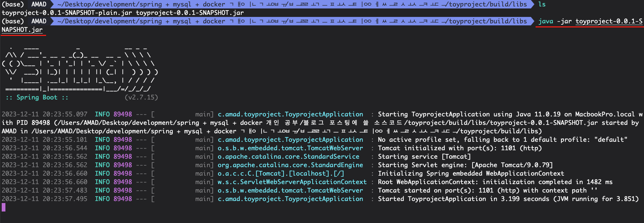Click the 'java' command word

[545, 21]
